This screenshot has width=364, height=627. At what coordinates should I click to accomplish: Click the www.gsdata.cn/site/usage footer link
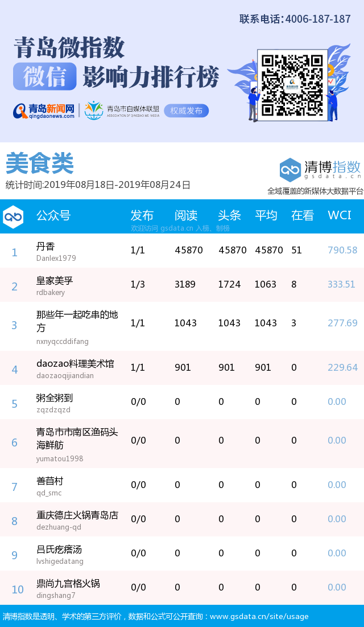(x=259, y=616)
